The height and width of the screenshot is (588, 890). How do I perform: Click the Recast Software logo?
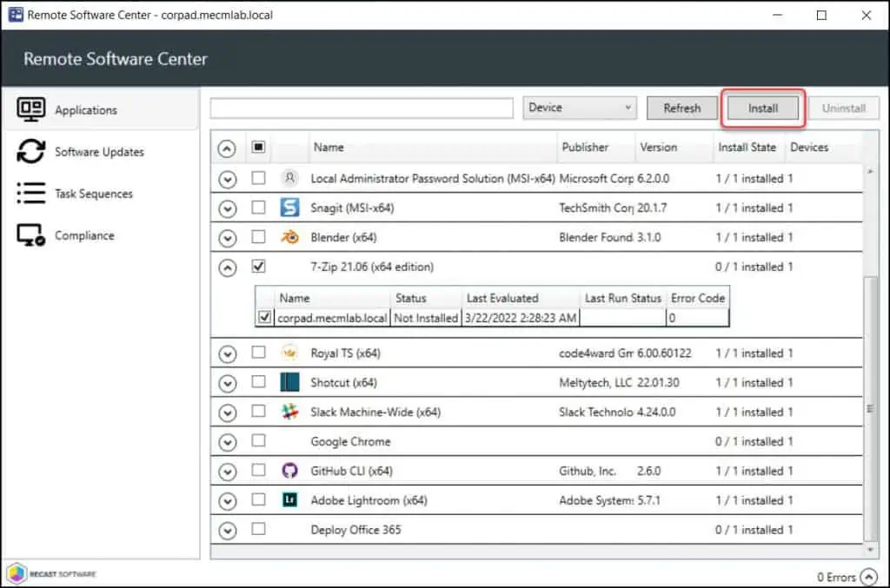pyautogui.click(x=51, y=573)
